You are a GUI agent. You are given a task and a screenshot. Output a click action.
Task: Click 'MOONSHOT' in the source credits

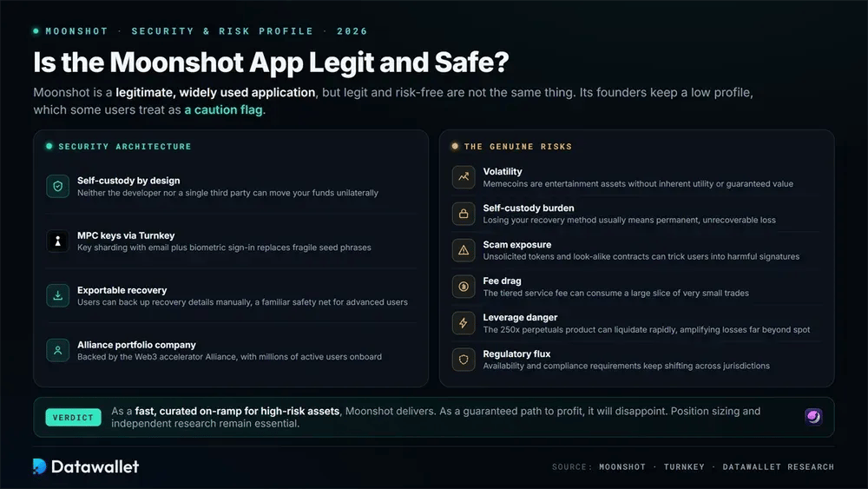point(622,466)
